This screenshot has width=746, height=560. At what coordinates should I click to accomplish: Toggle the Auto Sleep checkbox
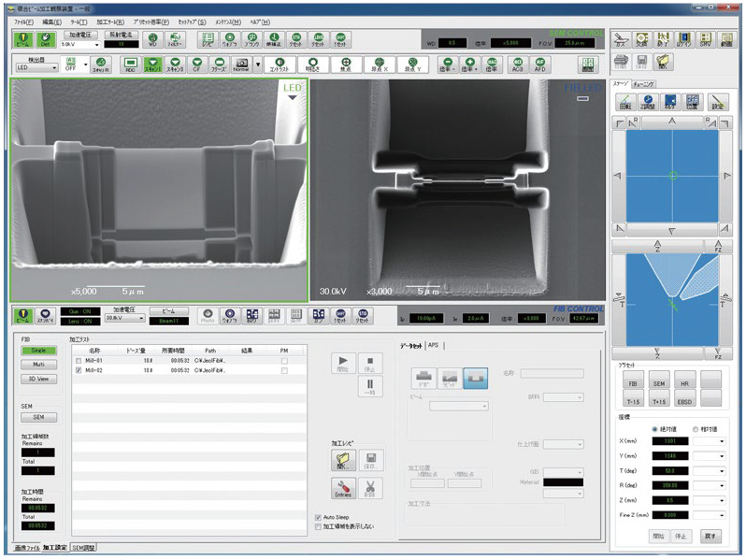(x=318, y=517)
